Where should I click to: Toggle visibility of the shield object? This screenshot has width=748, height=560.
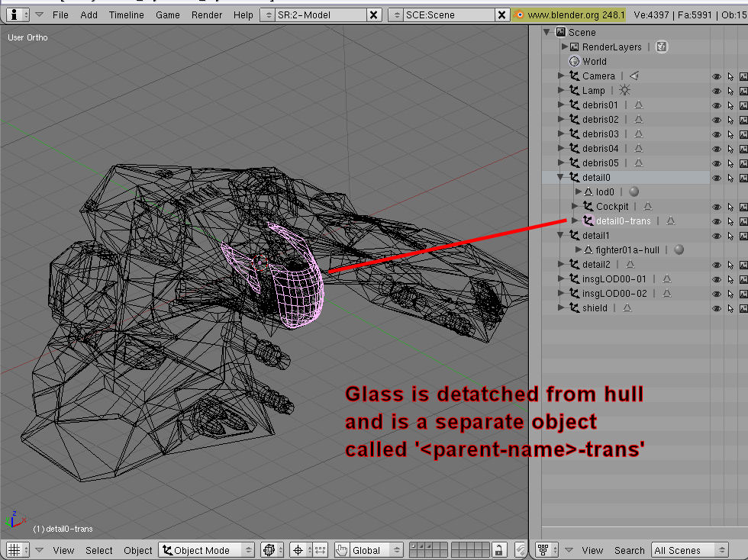pyautogui.click(x=717, y=308)
